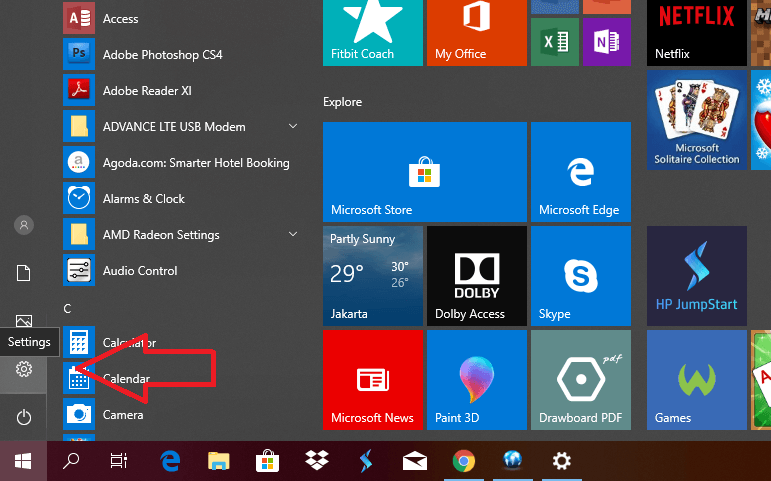Open Adobe Photoshop CS4 from app list
Viewport: 771px width, 481px height.
162,54
